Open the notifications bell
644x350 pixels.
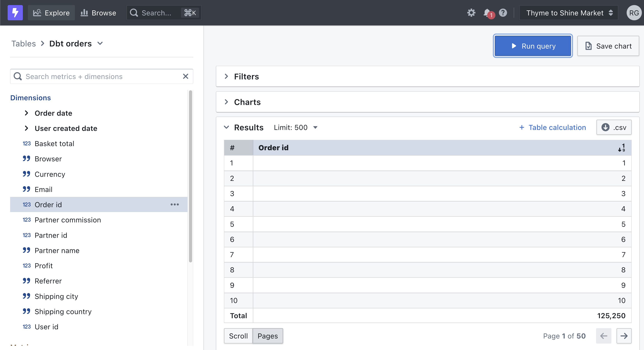click(487, 12)
